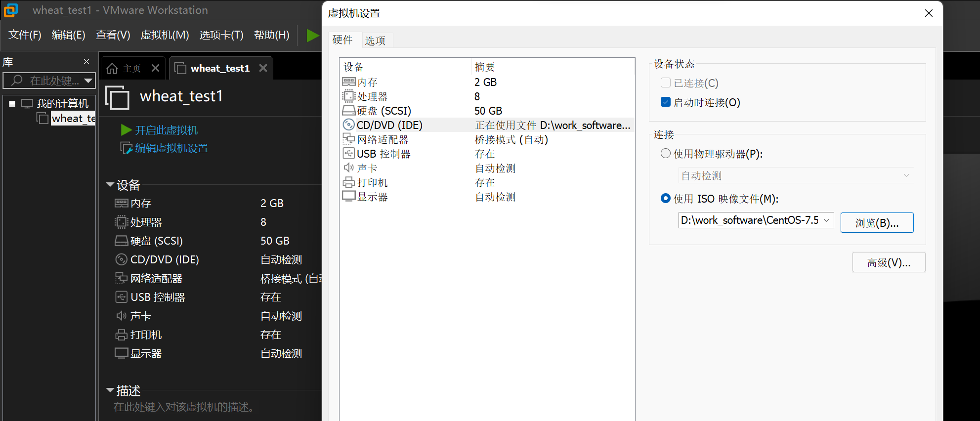980x421 pixels.
Task: Click the network adapter icon in the dialog list
Action: (x=349, y=139)
